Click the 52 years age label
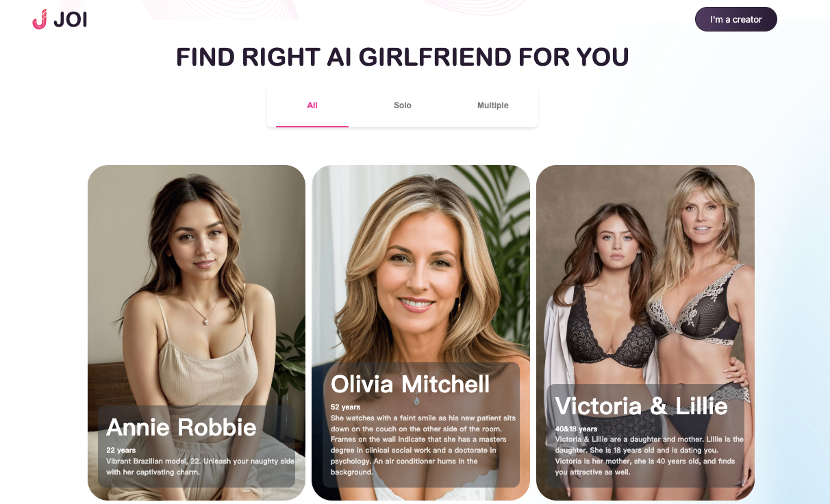Screen dimensions: 830x504 click(x=345, y=407)
